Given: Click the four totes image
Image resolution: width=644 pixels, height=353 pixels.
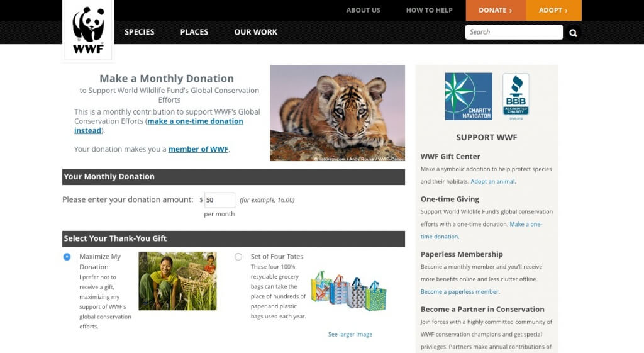Looking at the screenshot, I should point(348,289).
